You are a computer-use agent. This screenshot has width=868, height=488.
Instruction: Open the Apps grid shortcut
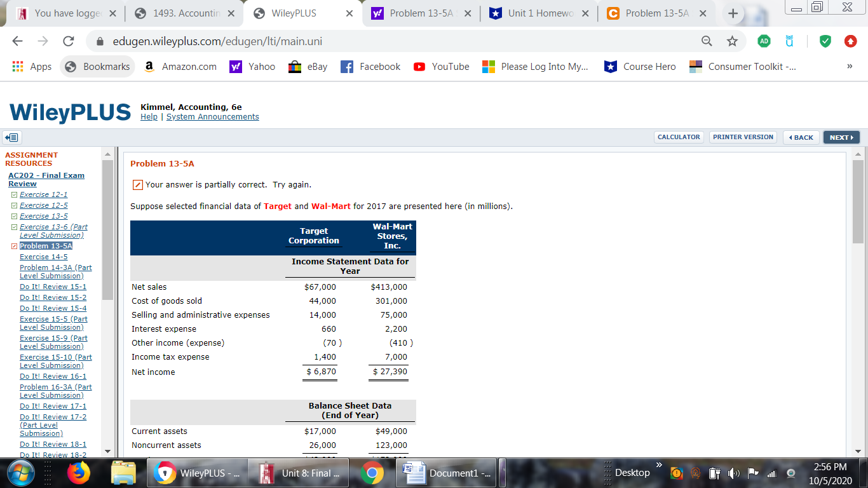[x=32, y=67]
